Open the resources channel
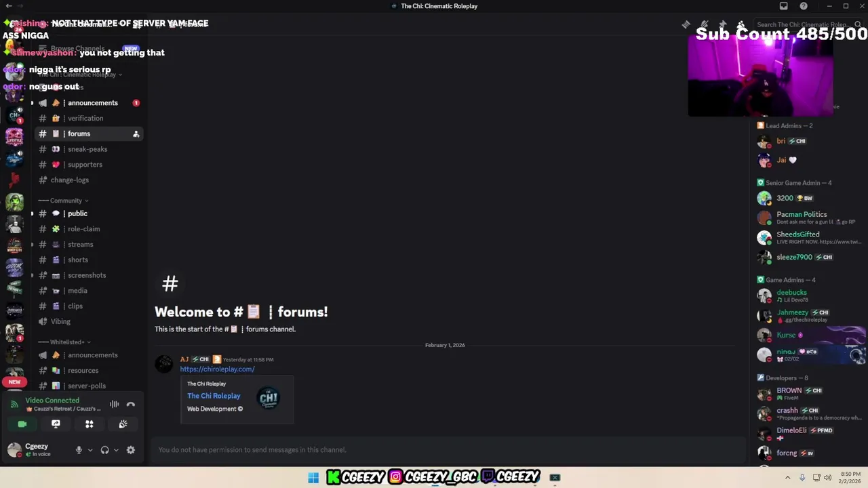Viewport: 868px width, 488px height. pos(88,371)
